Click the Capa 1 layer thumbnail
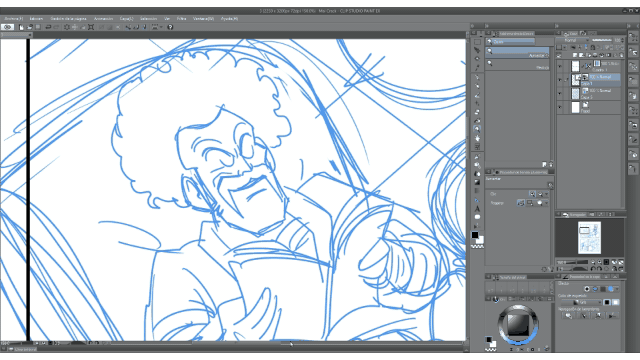 pyautogui.click(x=575, y=80)
